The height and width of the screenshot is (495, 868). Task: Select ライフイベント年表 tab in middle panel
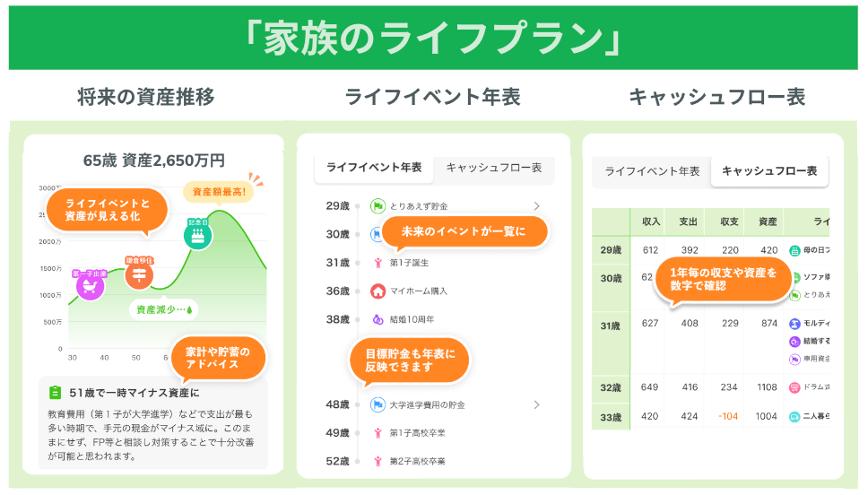pos(374,168)
